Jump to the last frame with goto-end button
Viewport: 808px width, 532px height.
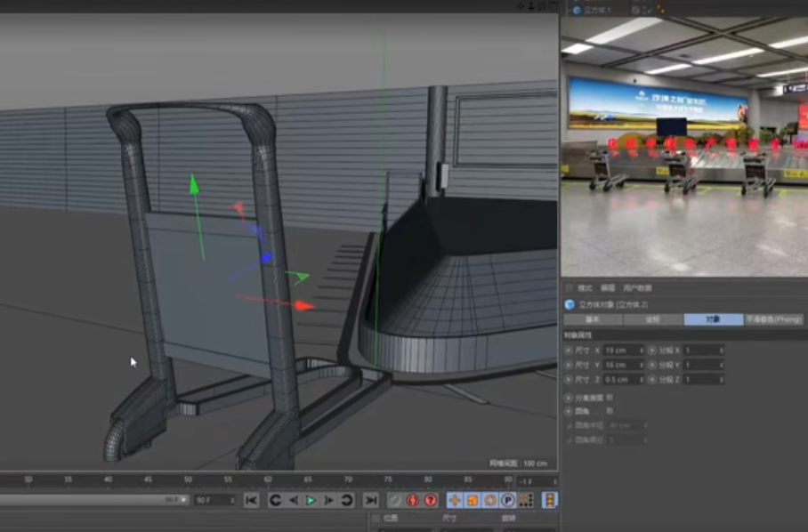click(x=371, y=500)
